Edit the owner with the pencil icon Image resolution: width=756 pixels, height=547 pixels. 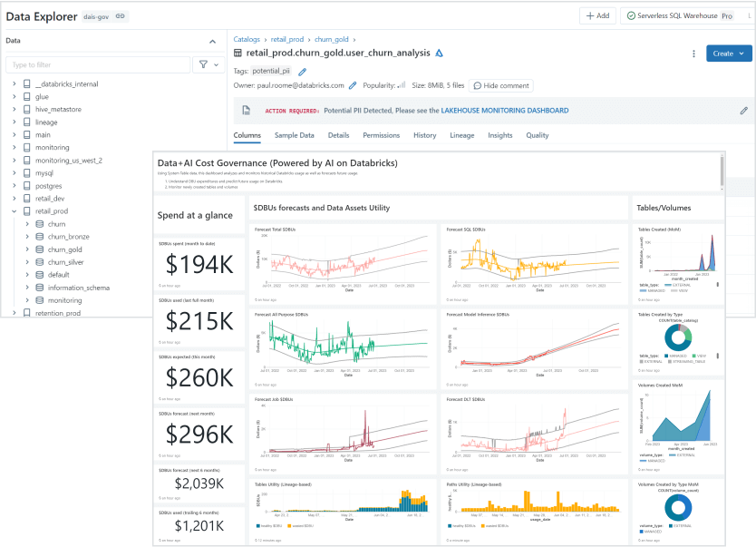tap(353, 85)
